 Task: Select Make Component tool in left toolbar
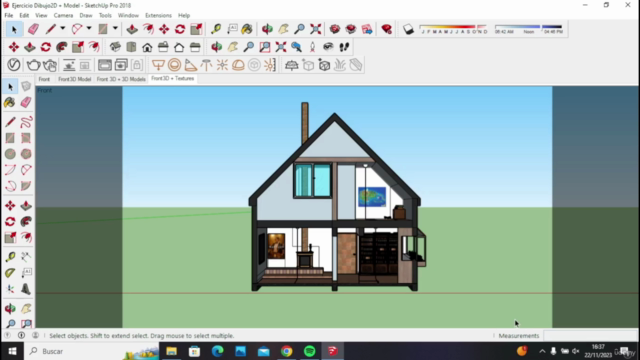coord(26,87)
